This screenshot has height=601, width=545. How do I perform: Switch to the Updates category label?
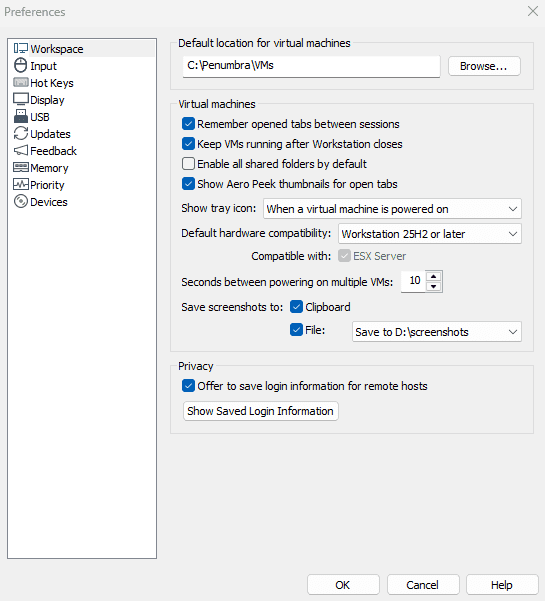(50, 134)
